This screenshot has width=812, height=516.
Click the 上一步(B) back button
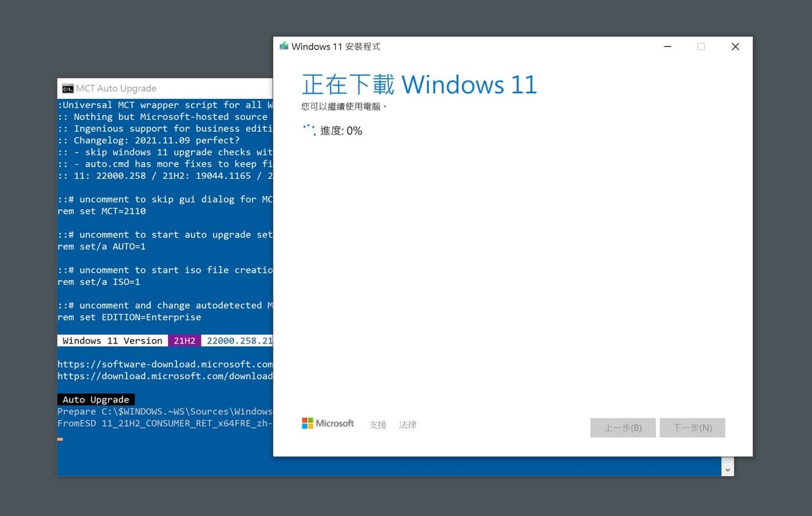[x=623, y=428]
